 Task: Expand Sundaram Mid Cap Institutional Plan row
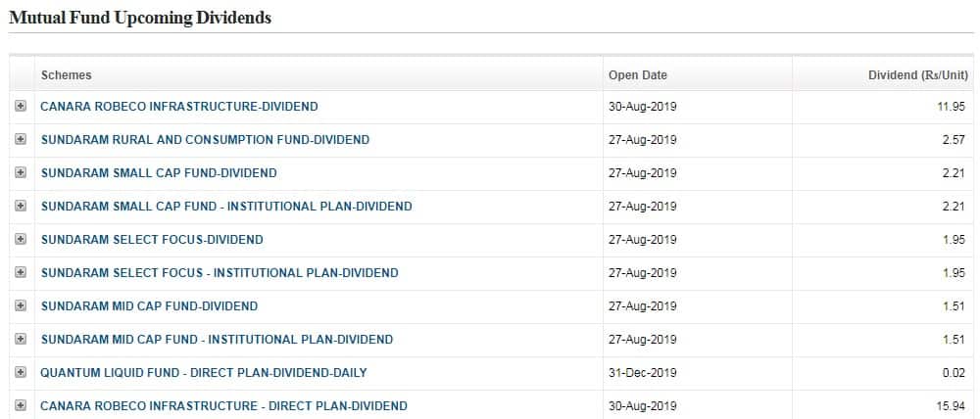point(21,339)
